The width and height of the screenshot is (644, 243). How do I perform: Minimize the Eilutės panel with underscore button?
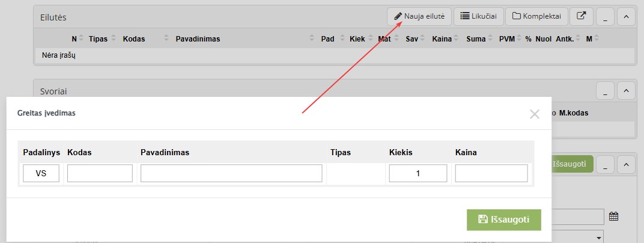(605, 16)
